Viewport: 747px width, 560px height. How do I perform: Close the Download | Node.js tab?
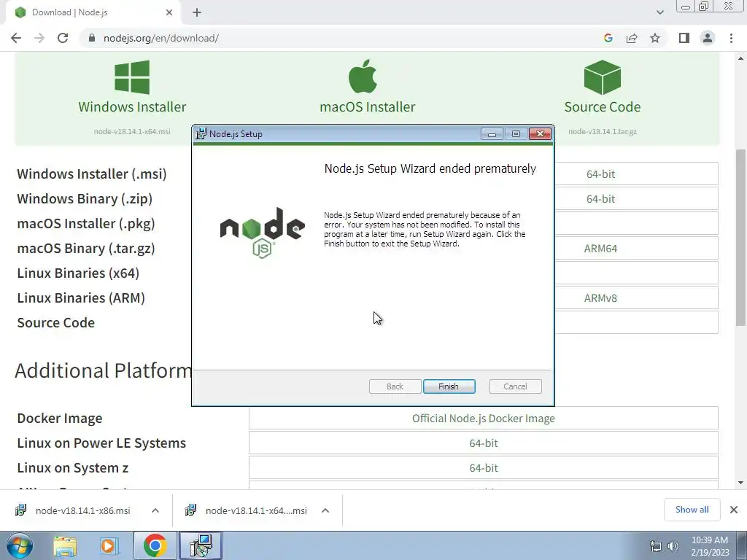[169, 12]
